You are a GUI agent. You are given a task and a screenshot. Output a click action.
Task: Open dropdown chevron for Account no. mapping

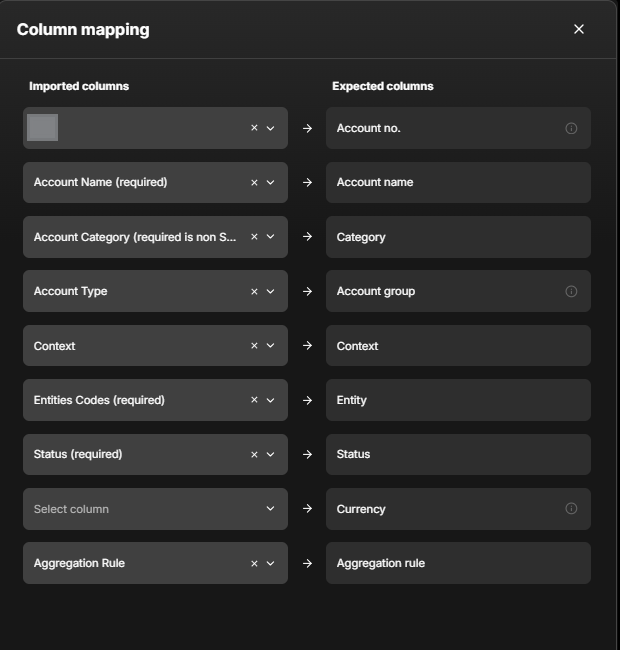(x=271, y=128)
